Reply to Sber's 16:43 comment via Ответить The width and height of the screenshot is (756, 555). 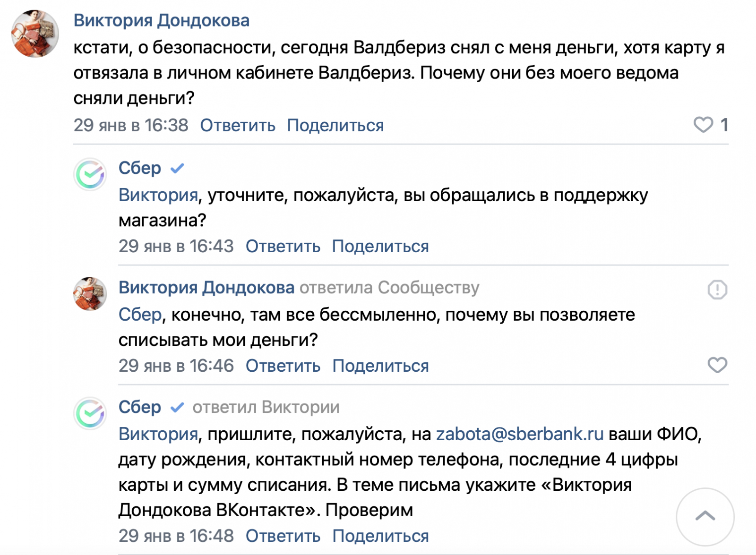[283, 246]
